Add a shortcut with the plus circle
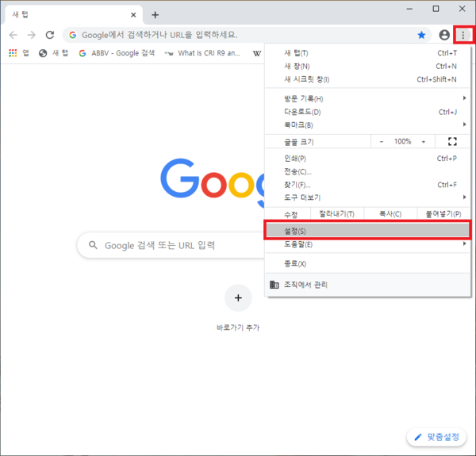Image resolution: width=476 pixels, height=456 pixels. 238,298
